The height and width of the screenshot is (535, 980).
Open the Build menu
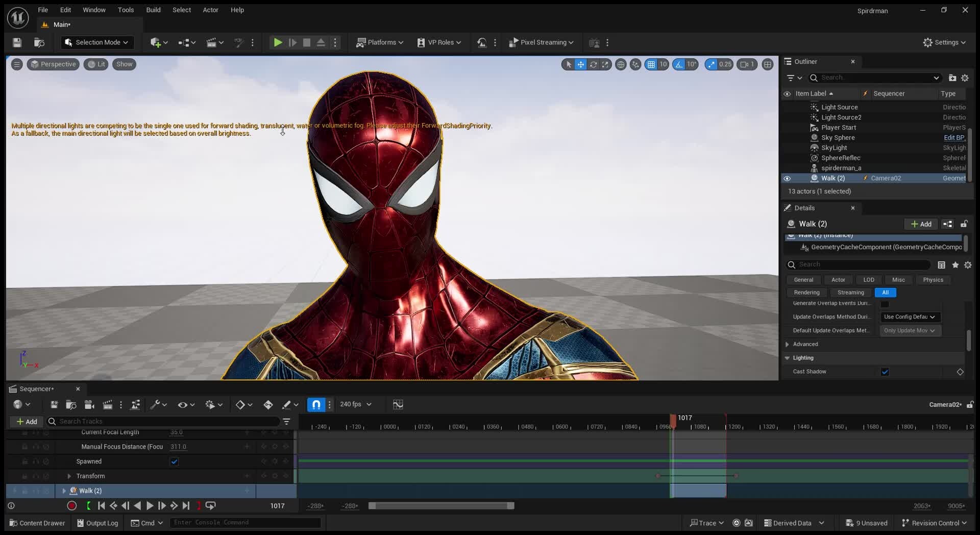click(153, 10)
